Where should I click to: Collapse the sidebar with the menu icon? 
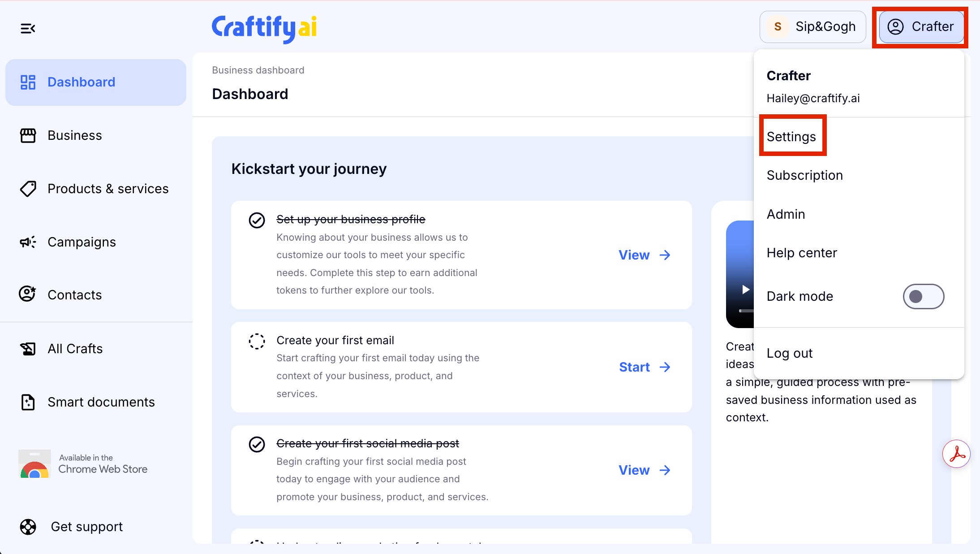click(x=28, y=29)
